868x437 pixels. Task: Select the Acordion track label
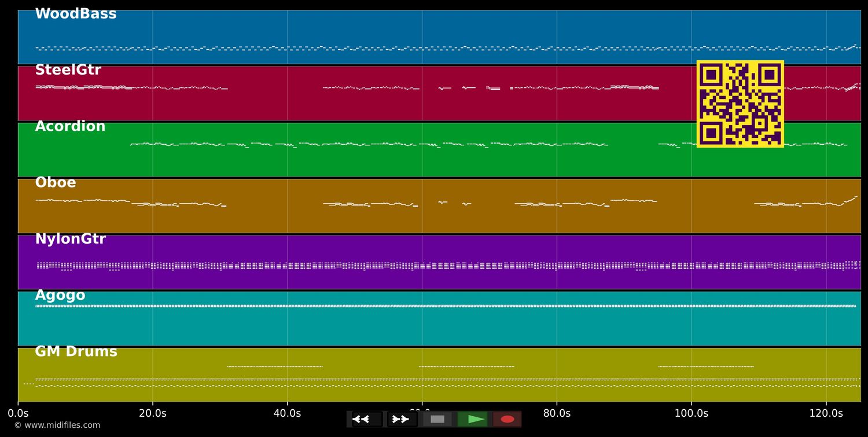[70, 126]
